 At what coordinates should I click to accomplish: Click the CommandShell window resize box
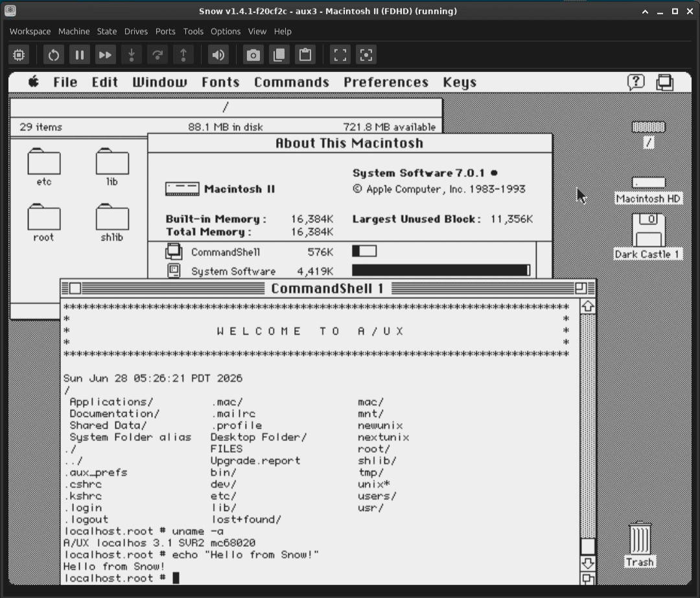(x=588, y=579)
